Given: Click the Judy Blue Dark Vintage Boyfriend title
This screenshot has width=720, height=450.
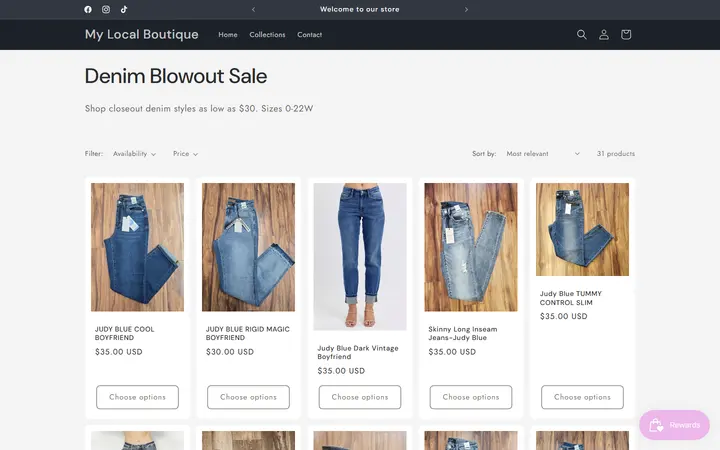Looking at the screenshot, I should 358,352.
